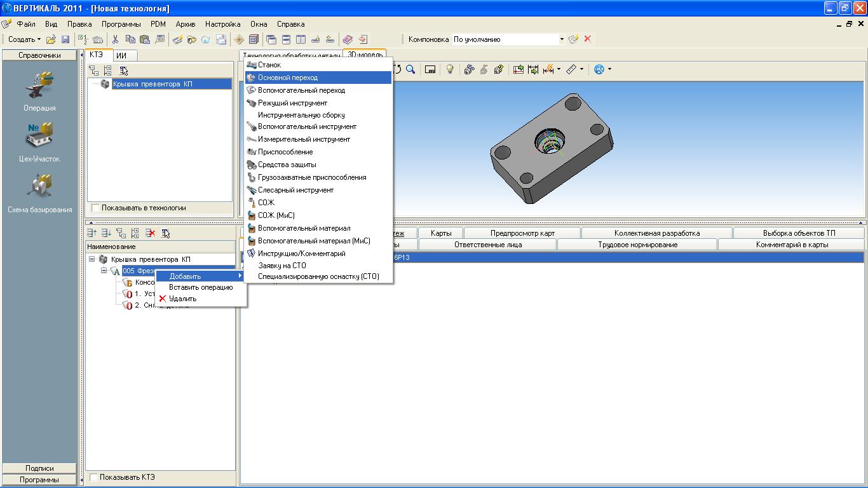Viewport: 868px width, 488px height.
Task: Open dropdown arrow beside lightning dimension icon
Action: [559, 69]
